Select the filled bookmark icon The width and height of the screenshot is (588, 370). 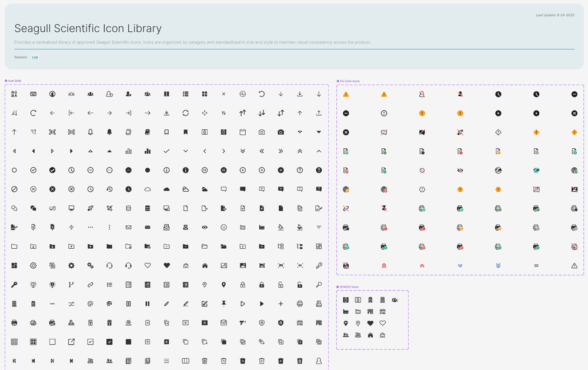pos(186,132)
